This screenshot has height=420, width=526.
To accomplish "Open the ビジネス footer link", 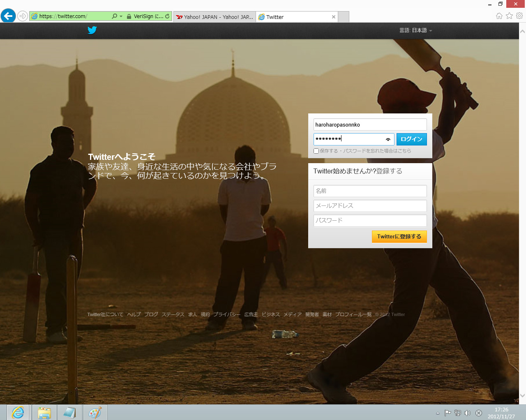I will [271, 314].
